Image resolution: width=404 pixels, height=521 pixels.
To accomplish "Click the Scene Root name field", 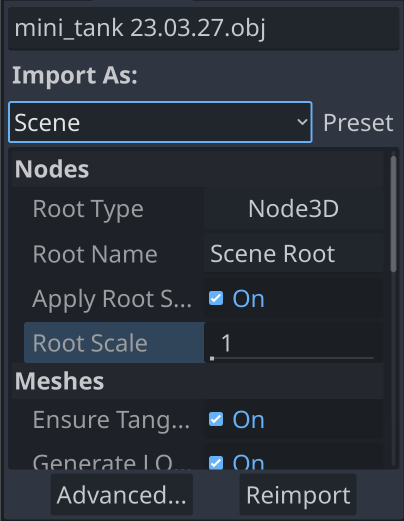I will pos(293,254).
